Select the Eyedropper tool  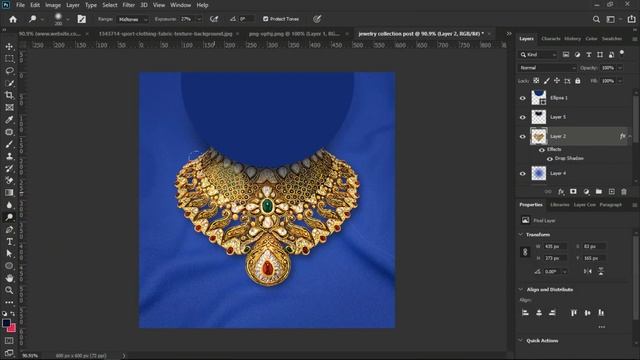pyautogui.click(x=9, y=120)
